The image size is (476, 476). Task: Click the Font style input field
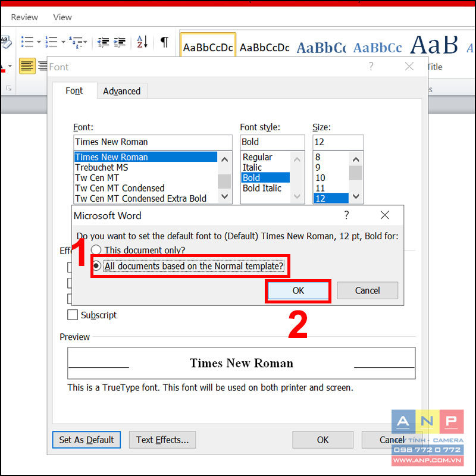pyautogui.click(x=273, y=142)
